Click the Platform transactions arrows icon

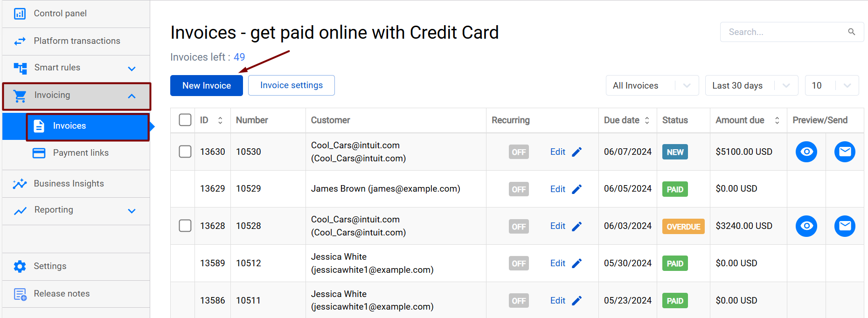tap(20, 41)
